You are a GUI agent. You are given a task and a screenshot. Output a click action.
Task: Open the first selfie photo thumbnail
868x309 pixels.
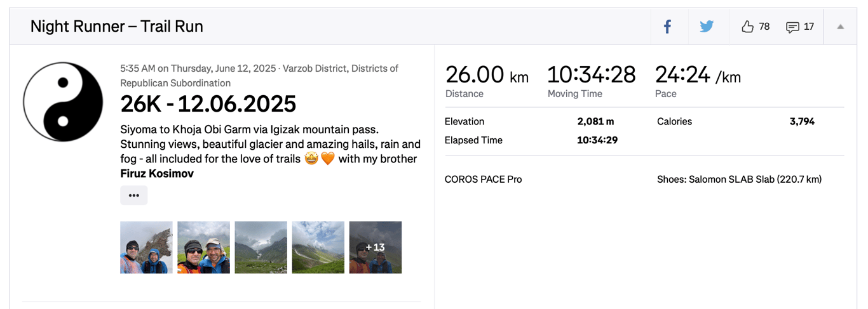(146, 247)
